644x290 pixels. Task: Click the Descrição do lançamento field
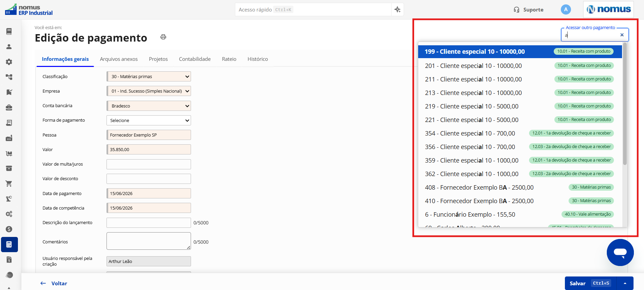click(x=149, y=223)
